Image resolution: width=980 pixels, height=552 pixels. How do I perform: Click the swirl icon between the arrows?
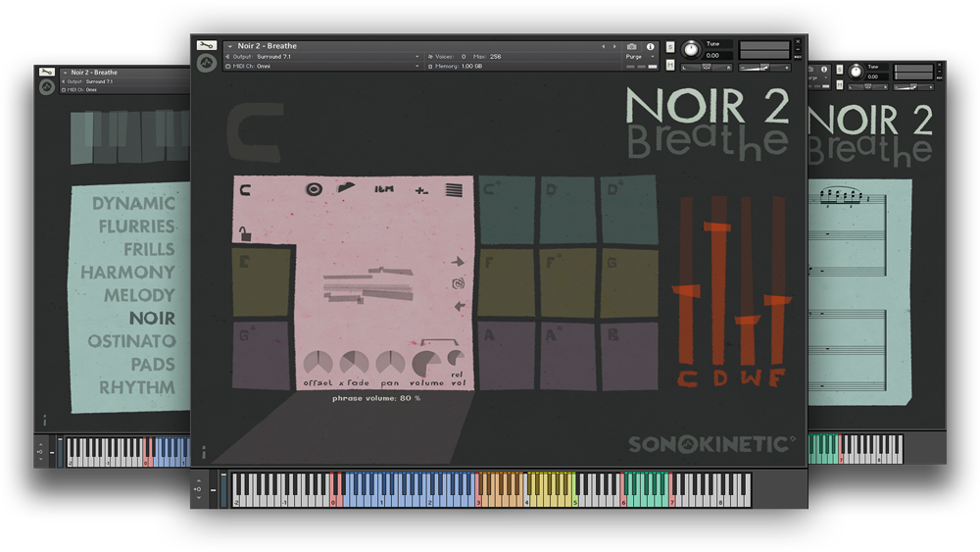point(458,283)
